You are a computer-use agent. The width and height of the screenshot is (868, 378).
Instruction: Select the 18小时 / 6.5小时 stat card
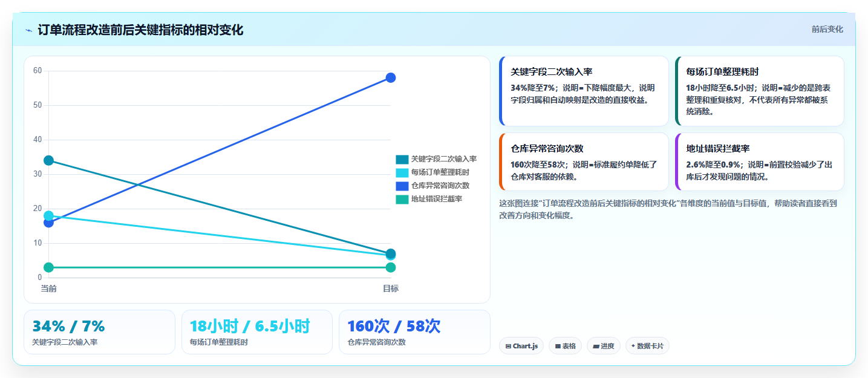point(257,332)
